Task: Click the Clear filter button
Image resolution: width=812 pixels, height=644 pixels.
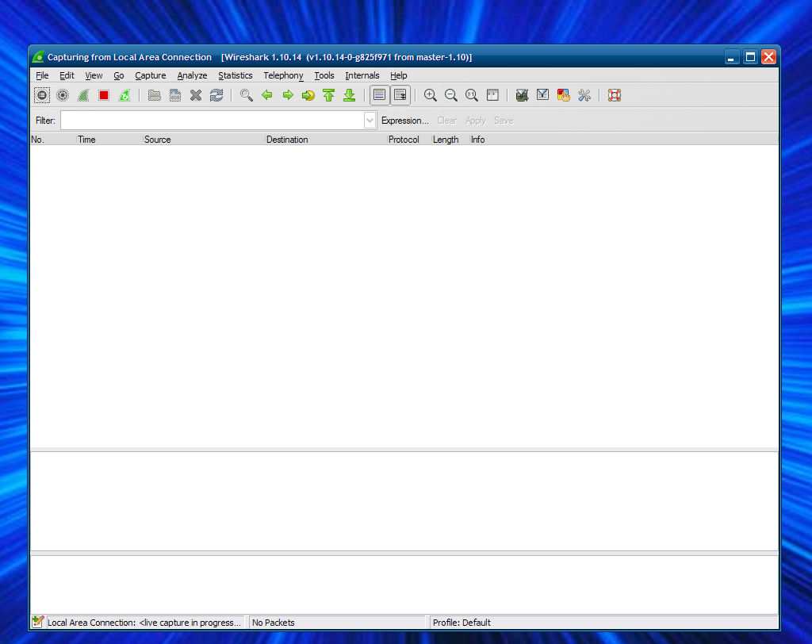Action: 447,121
